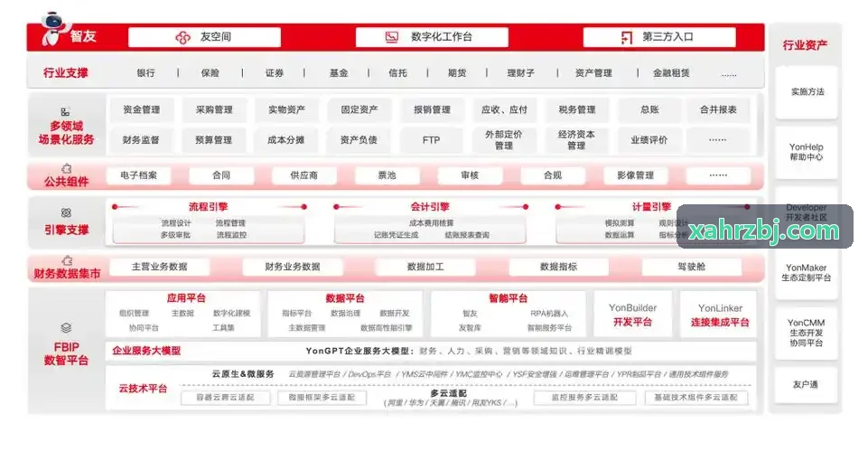Click the 票池 component
Image resolution: width=868 pixels, height=452 pixels.
(x=387, y=175)
